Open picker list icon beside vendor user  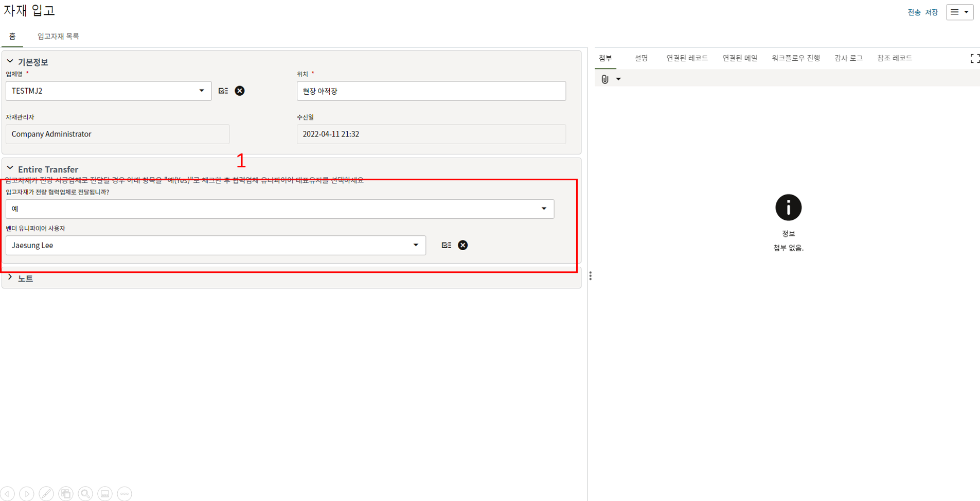[446, 246]
